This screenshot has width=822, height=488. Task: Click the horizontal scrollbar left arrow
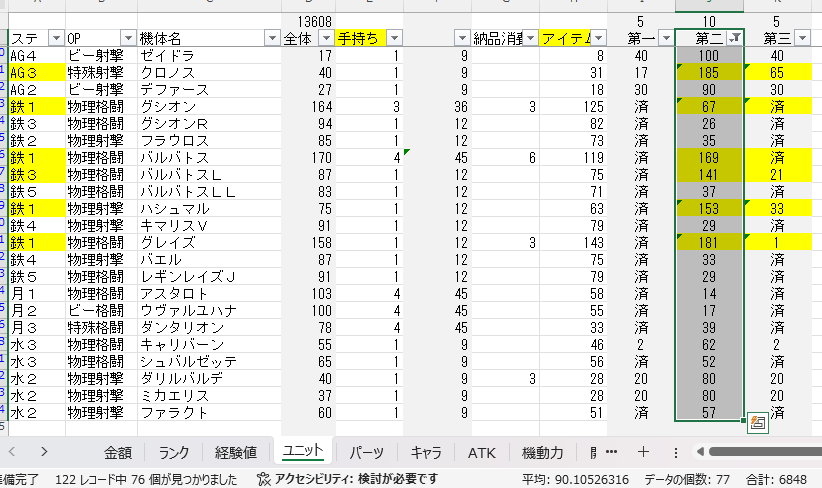[x=700, y=452]
